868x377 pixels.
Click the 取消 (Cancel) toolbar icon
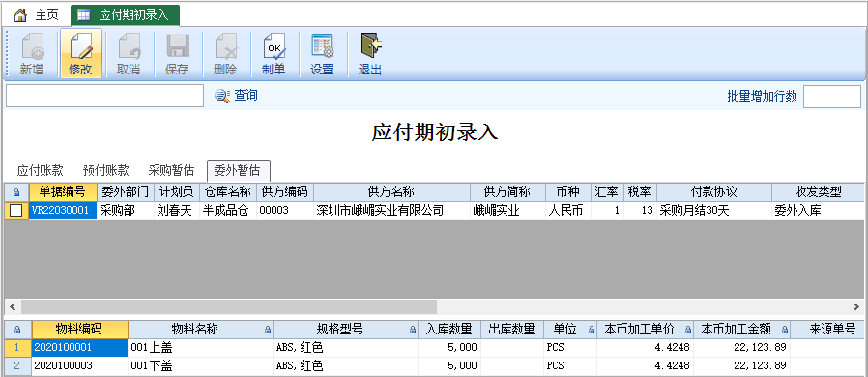[129, 54]
